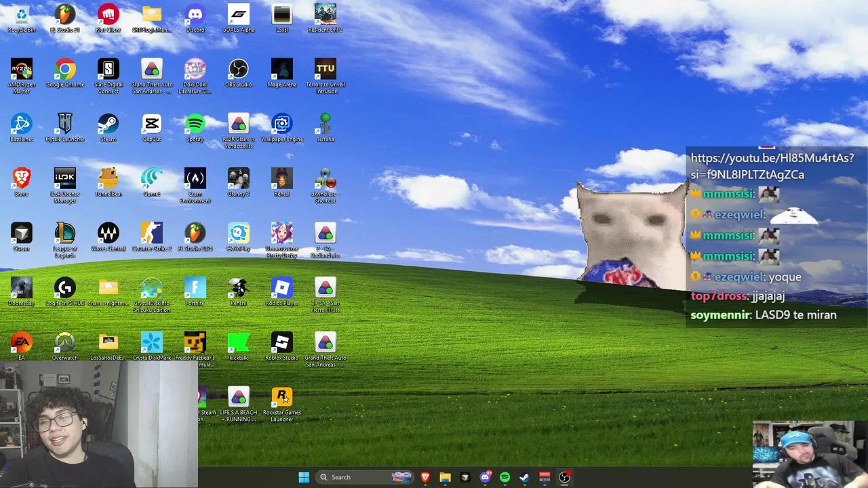Launch Discord from the desktop shortcut
868x488 pixels.
pos(195,18)
